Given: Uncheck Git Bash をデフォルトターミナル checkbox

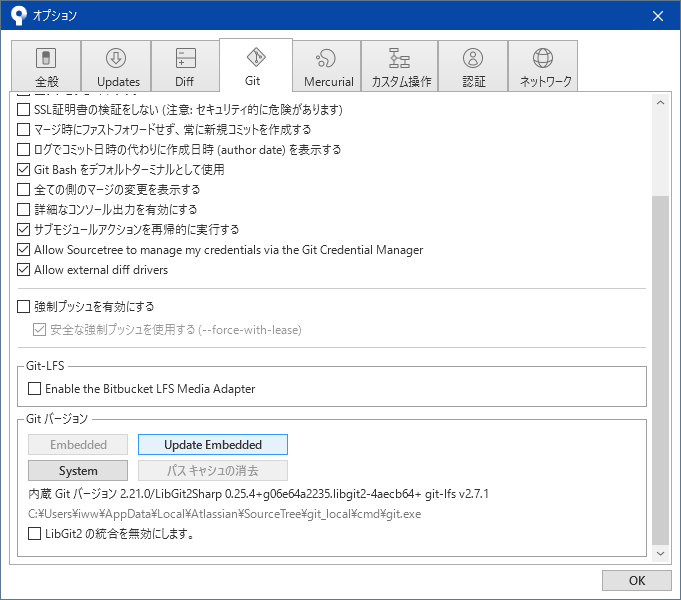Looking at the screenshot, I should [23, 169].
